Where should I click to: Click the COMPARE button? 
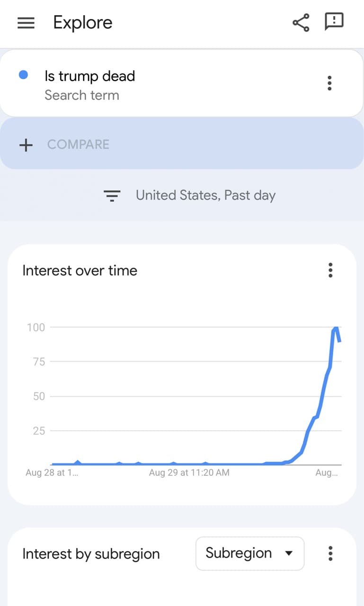[79, 144]
